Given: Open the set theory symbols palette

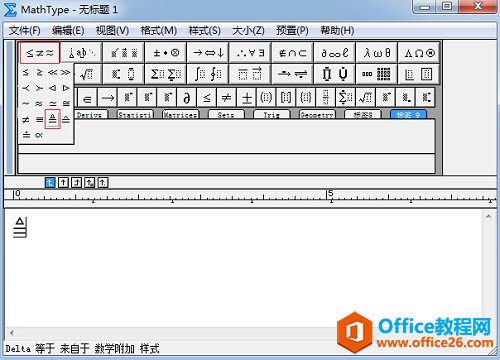Looking at the screenshot, I should pyautogui.click(x=292, y=53).
